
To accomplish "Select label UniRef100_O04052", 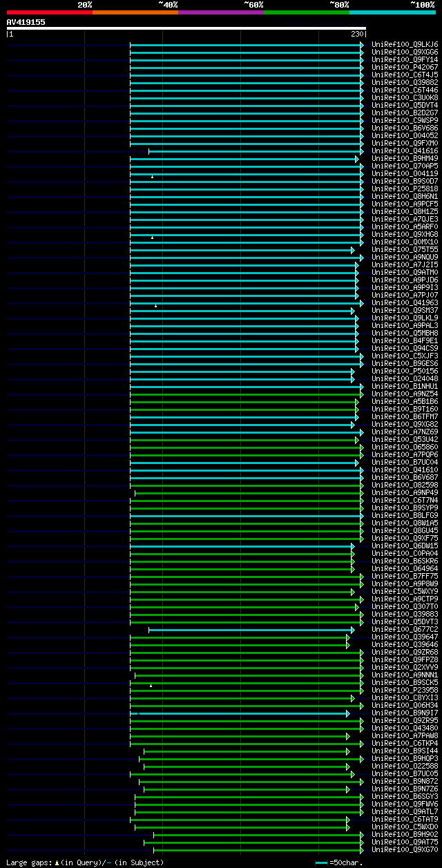I will click(x=405, y=136).
